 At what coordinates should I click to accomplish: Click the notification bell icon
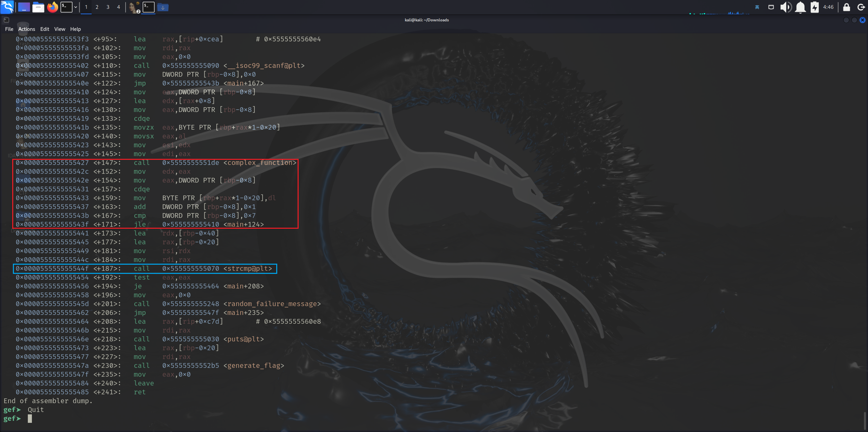click(800, 7)
